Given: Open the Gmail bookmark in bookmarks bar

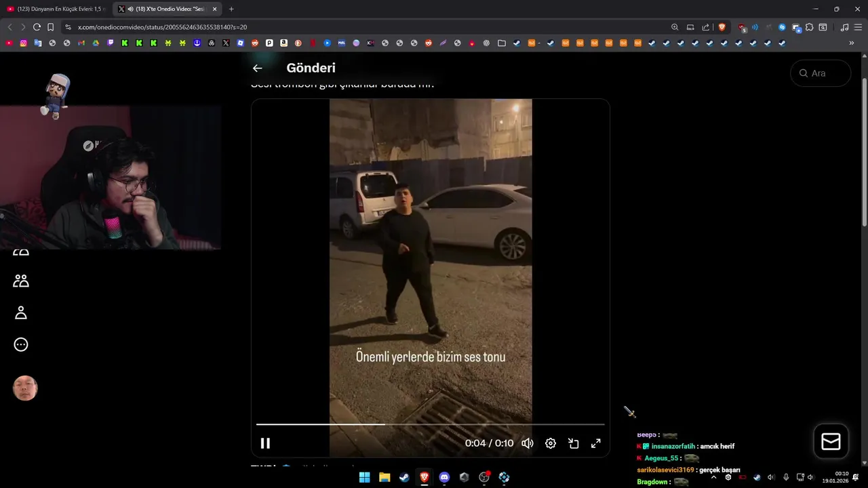Looking at the screenshot, I should pos(81,43).
